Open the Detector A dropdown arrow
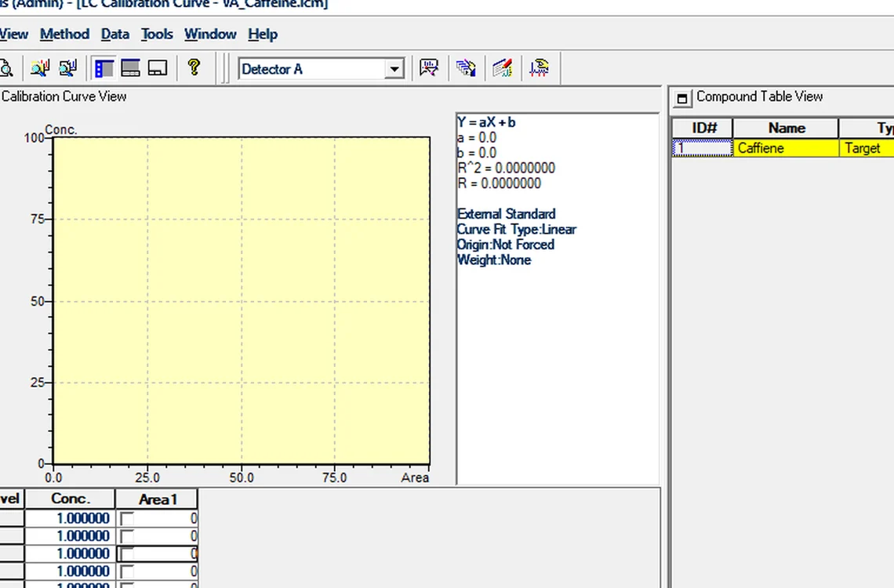894x588 pixels. 394,69
